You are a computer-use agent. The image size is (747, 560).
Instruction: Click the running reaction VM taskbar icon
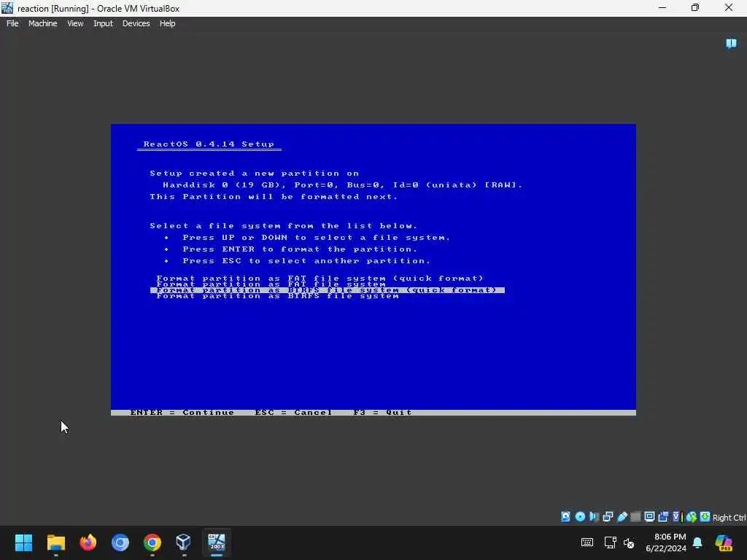click(216, 542)
